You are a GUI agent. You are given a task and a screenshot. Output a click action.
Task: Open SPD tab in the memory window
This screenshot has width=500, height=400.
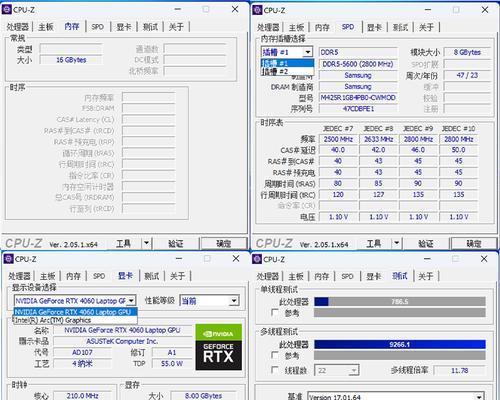[x=98, y=27]
